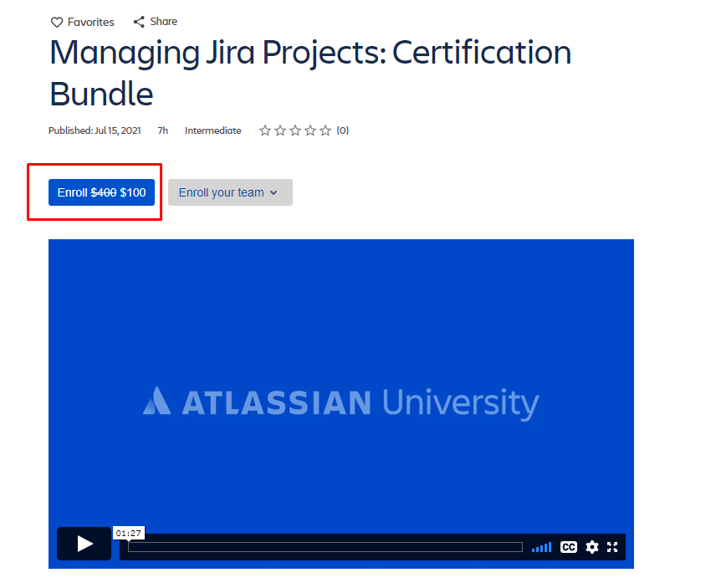Select the Managing Jira Projects title

tap(310, 73)
